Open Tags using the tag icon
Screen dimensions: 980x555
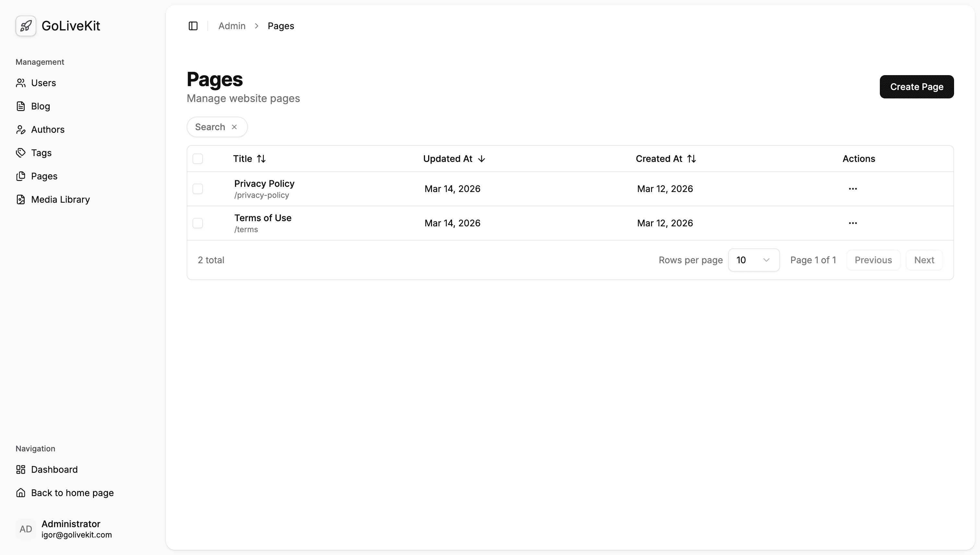click(x=21, y=153)
